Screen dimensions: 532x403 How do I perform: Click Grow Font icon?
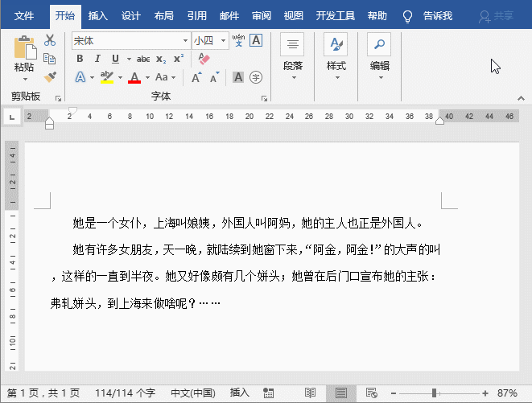click(196, 77)
